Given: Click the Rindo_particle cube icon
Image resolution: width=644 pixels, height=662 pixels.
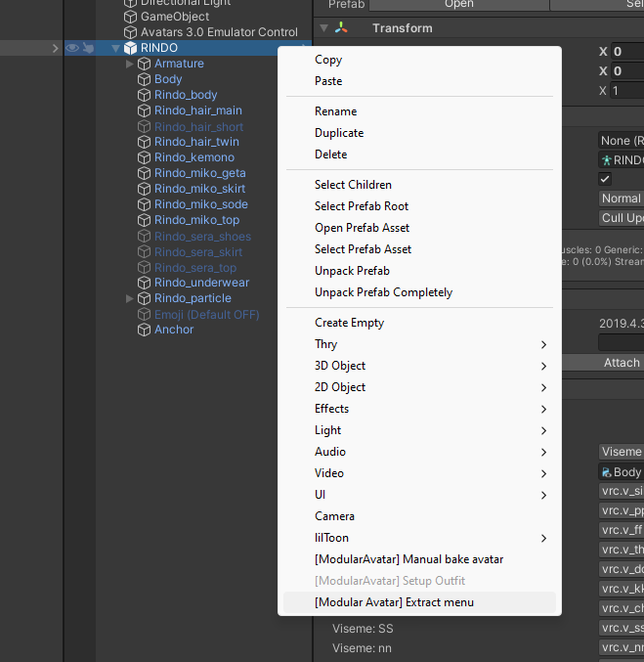Looking at the screenshot, I should tap(144, 298).
